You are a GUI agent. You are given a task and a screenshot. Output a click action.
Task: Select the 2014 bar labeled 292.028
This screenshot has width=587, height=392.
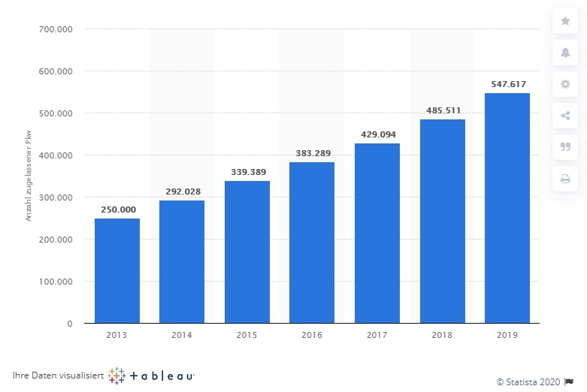(182, 262)
